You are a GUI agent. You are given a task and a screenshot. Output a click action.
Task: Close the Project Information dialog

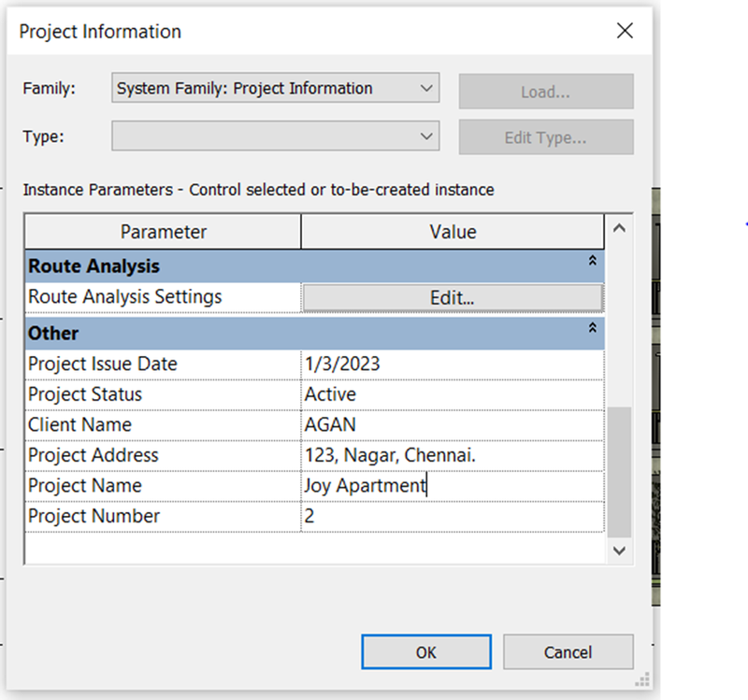tap(625, 31)
